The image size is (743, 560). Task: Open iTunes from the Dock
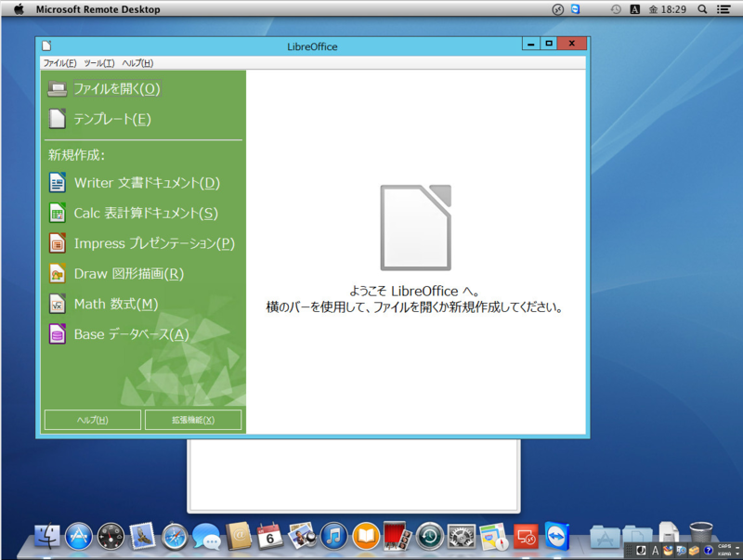point(334,536)
